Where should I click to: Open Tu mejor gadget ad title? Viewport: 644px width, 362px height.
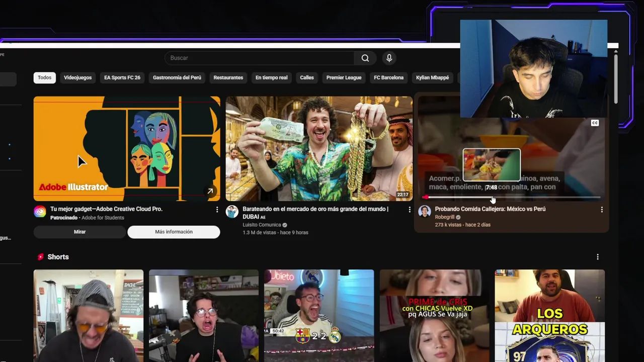tap(106, 209)
